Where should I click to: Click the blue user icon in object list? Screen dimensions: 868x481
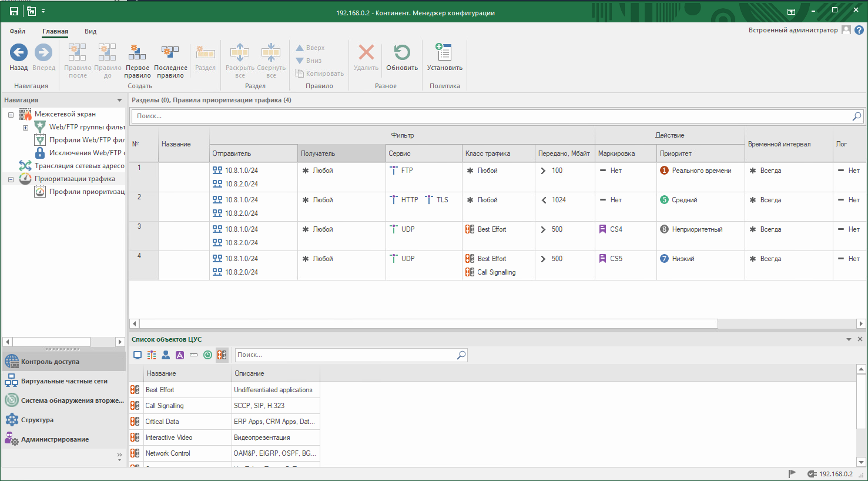coord(166,355)
